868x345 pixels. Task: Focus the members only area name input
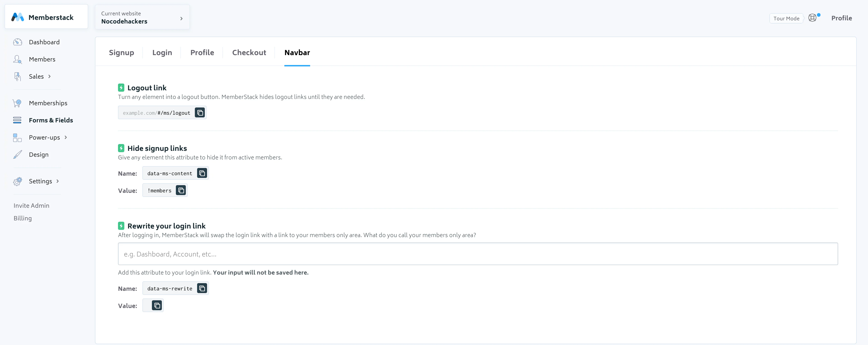[477, 254]
